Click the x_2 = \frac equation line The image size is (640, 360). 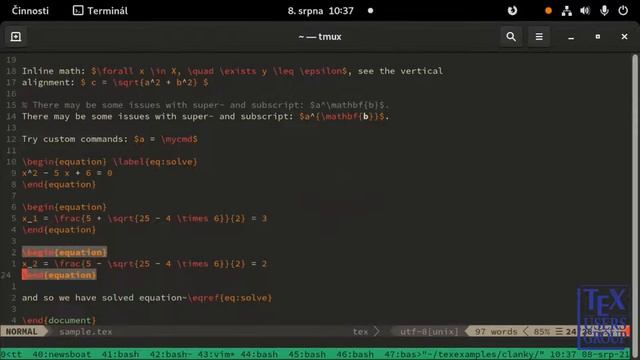click(144, 264)
